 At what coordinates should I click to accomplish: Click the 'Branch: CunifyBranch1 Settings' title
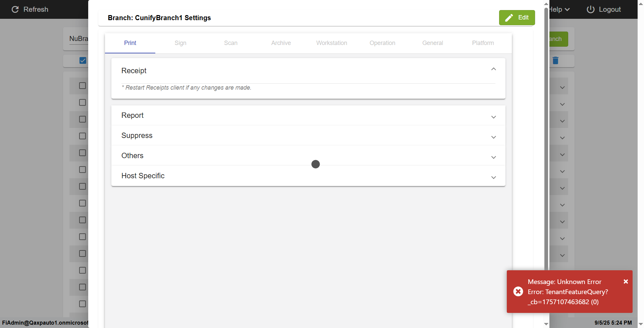pyautogui.click(x=159, y=18)
